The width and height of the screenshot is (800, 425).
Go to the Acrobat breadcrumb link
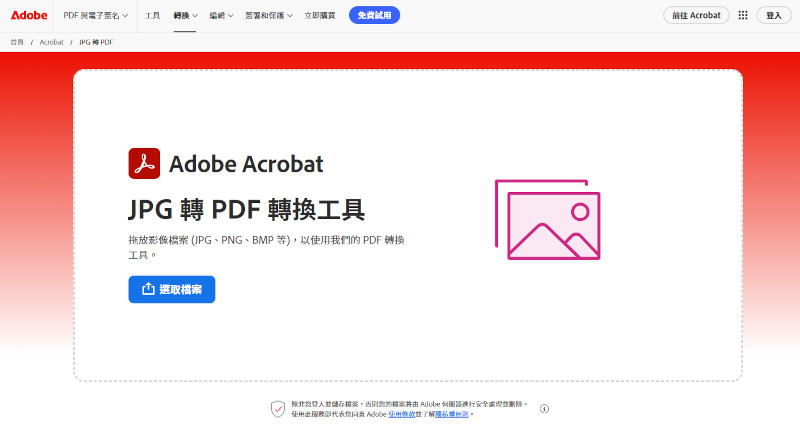52,42
